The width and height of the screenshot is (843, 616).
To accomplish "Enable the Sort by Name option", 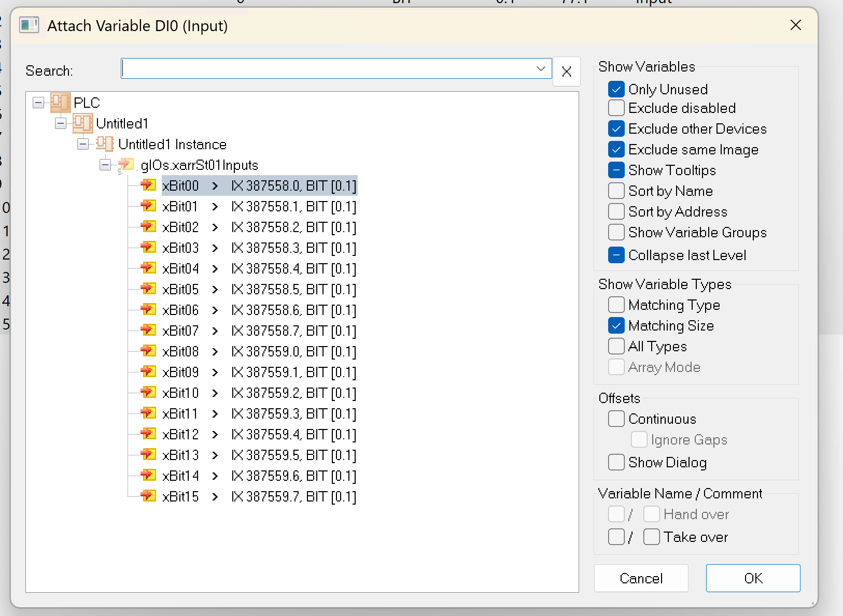I will [616, 191].
